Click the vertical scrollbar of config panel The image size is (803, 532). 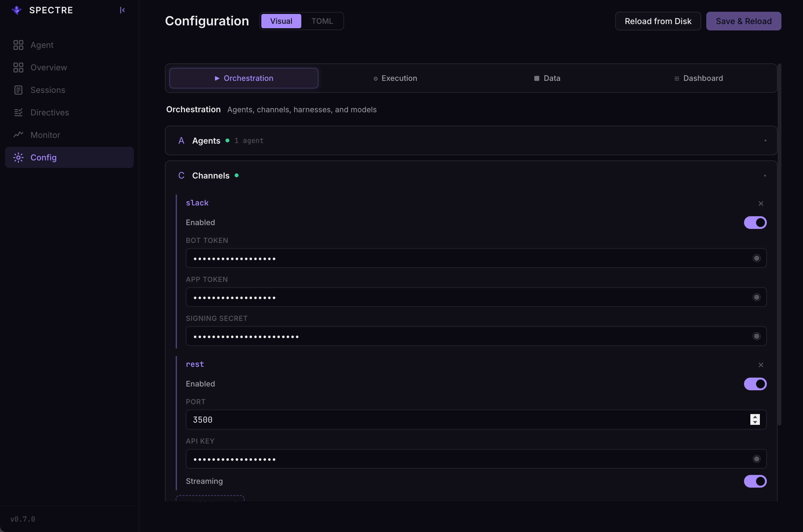coord(779,244)
